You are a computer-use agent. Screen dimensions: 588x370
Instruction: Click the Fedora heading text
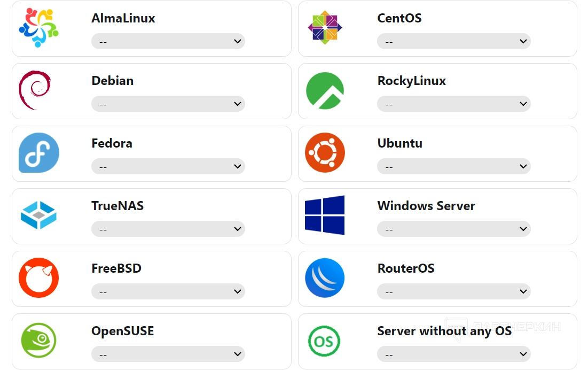(112, 143)
